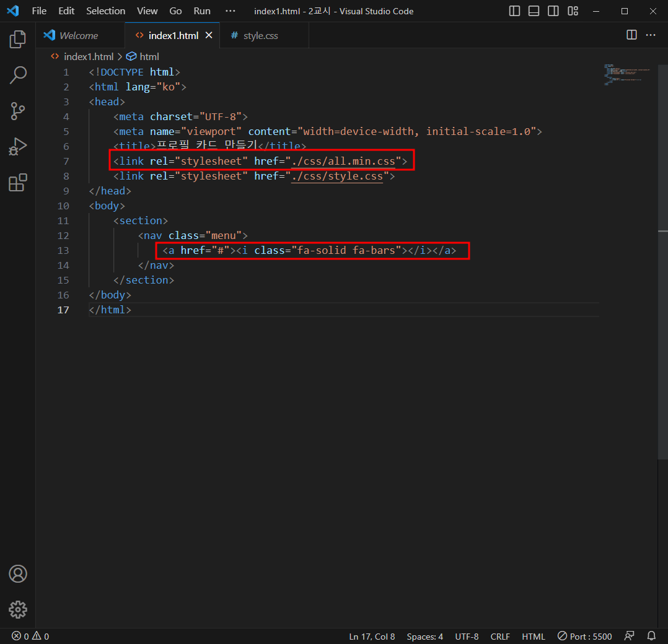
Task: Split the editor to the right
Action: pos(632,35)
